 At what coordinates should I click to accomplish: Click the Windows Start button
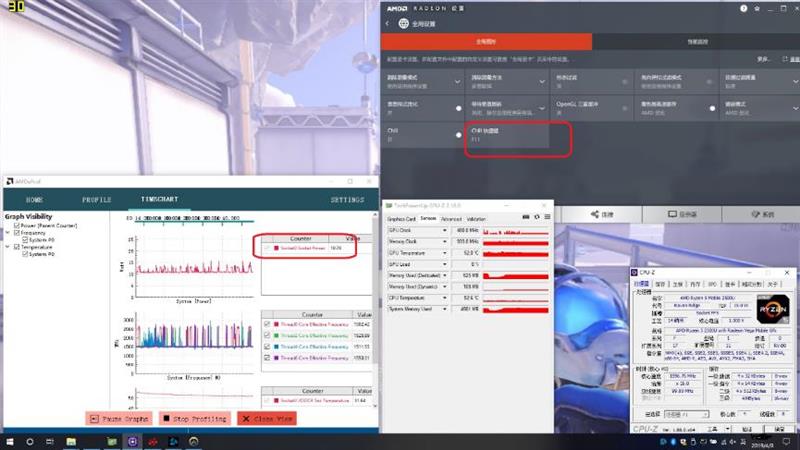[8, 440]
